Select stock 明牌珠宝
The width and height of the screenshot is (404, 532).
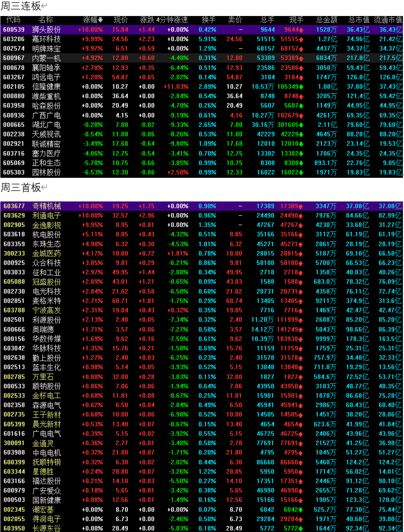click(x=46, y=49)
